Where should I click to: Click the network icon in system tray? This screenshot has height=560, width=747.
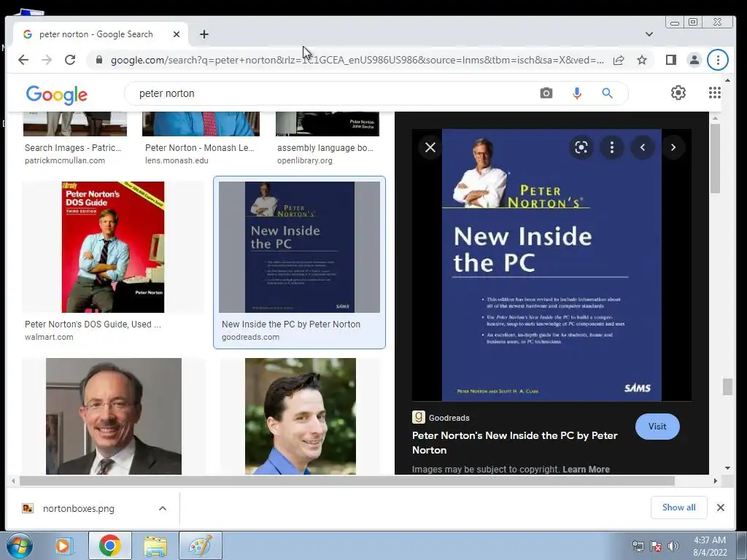point(638,546)
